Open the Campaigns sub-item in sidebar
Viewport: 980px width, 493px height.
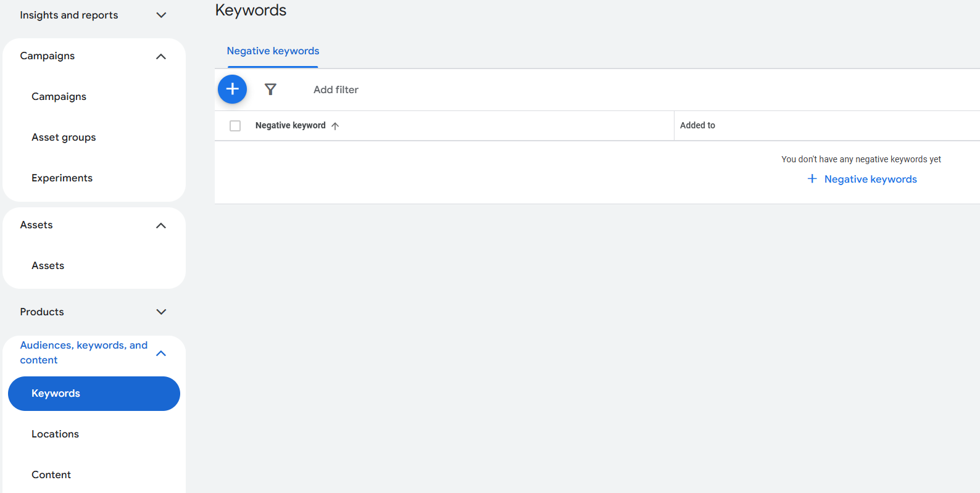pos(59,97)
